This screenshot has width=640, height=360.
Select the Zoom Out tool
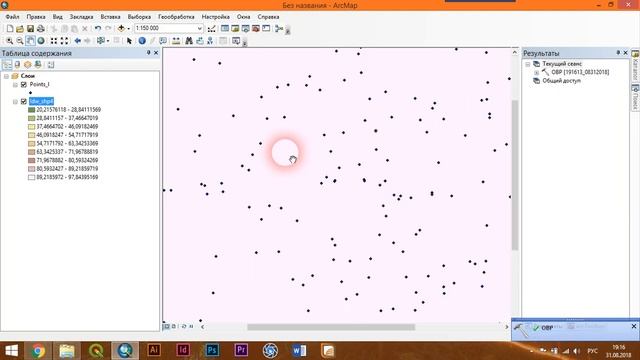[x=20, y=41]
